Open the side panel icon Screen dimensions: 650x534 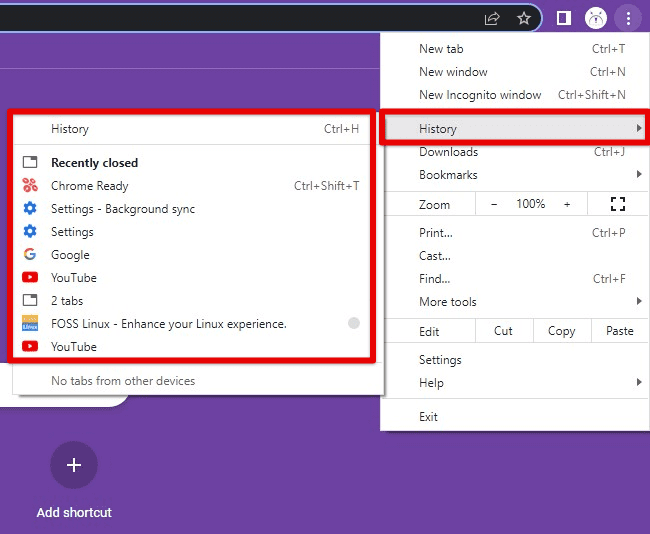564,18
